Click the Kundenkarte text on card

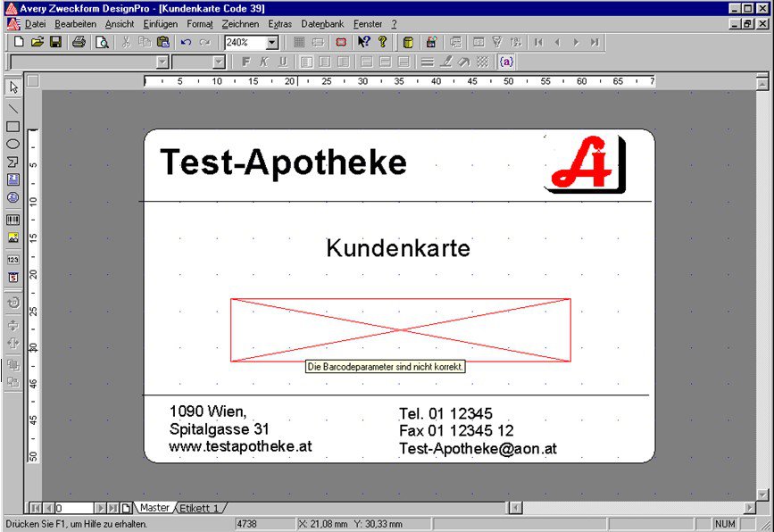[x=397, y=248]
